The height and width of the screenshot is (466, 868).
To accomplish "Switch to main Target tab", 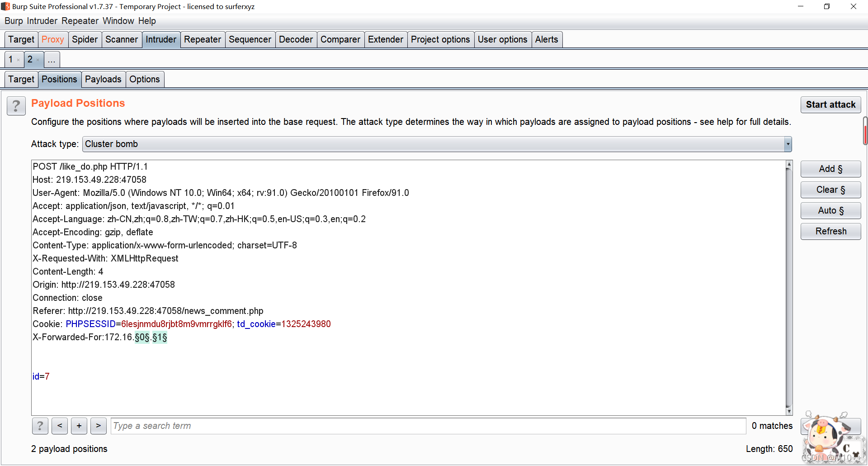I will coord(21,39).
